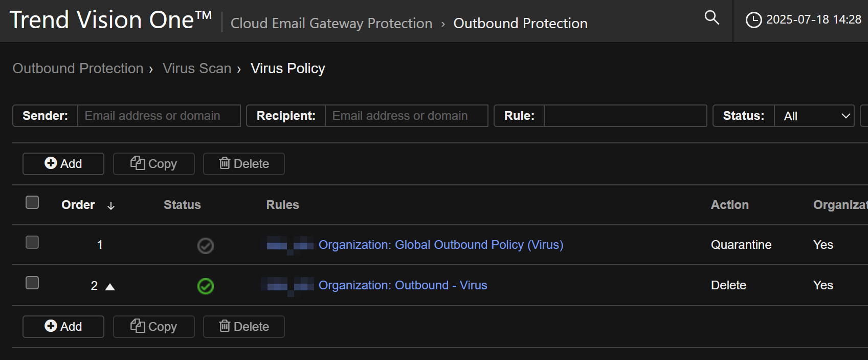The image size is (868, 360).
Task: Click the clock icon beside the timestamp
Action: pyautogui.click(x=753, y=20)
